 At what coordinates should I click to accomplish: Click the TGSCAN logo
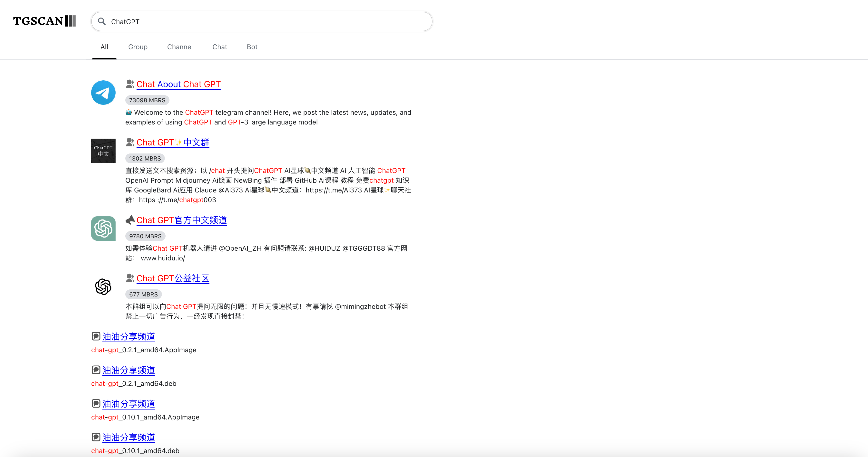(x=44, y=21)
